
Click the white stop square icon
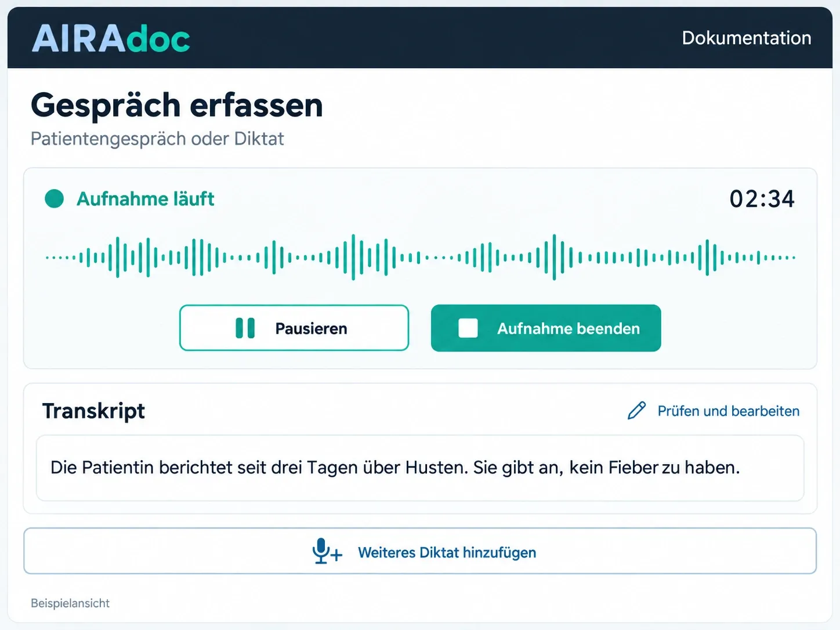(468, 328)
